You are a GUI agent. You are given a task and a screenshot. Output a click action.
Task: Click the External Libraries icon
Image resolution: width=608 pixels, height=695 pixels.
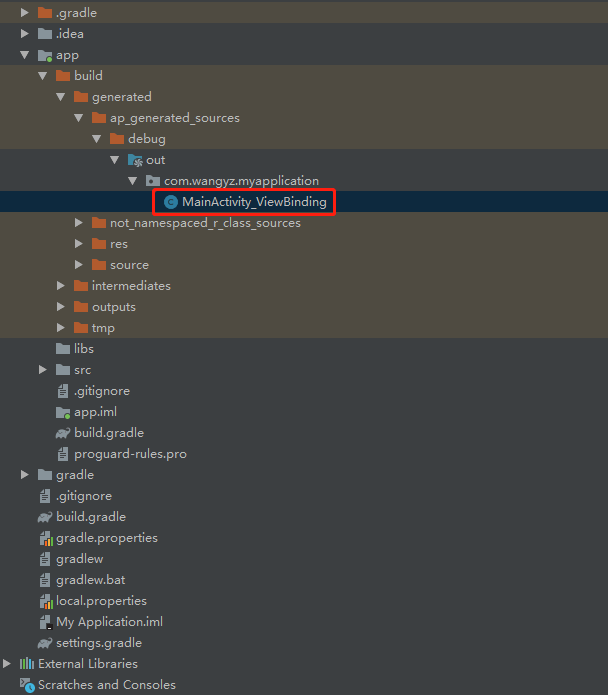(x=27, y=664)
